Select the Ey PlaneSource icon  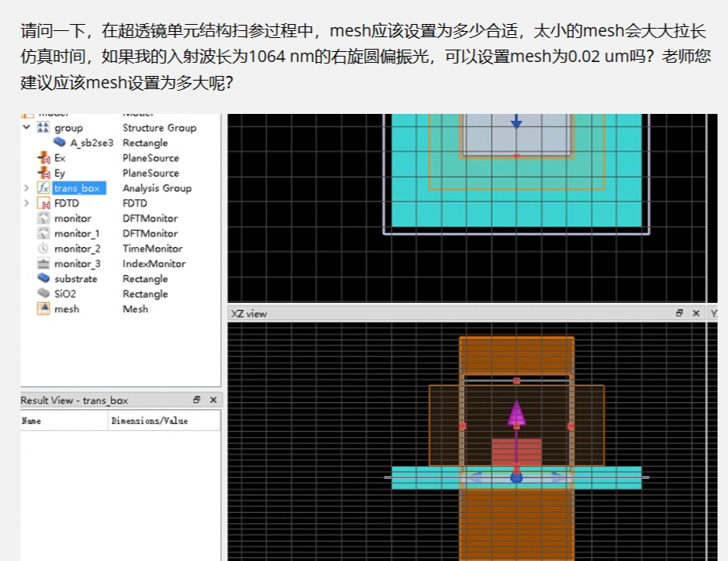click(x=44, y=172)
